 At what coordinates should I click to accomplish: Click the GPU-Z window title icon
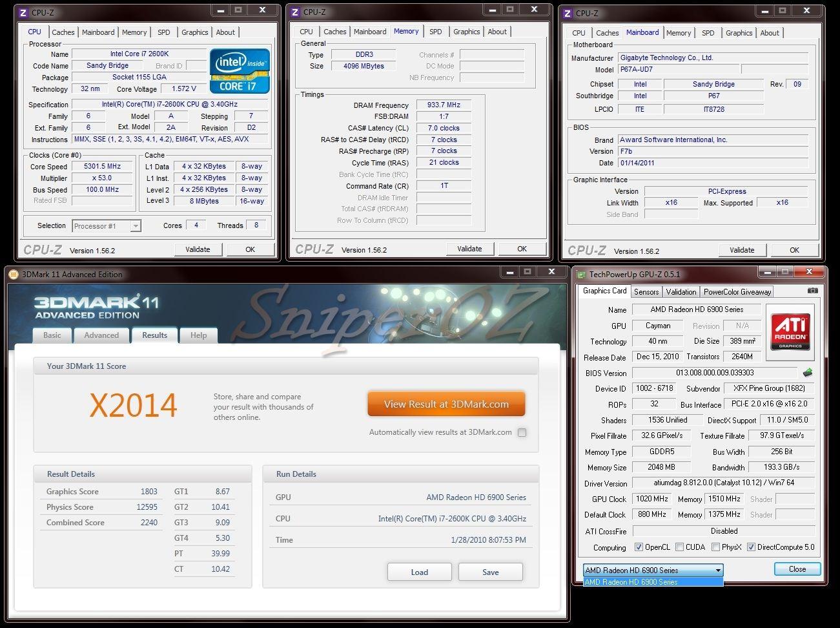click(x=581, y=274)
